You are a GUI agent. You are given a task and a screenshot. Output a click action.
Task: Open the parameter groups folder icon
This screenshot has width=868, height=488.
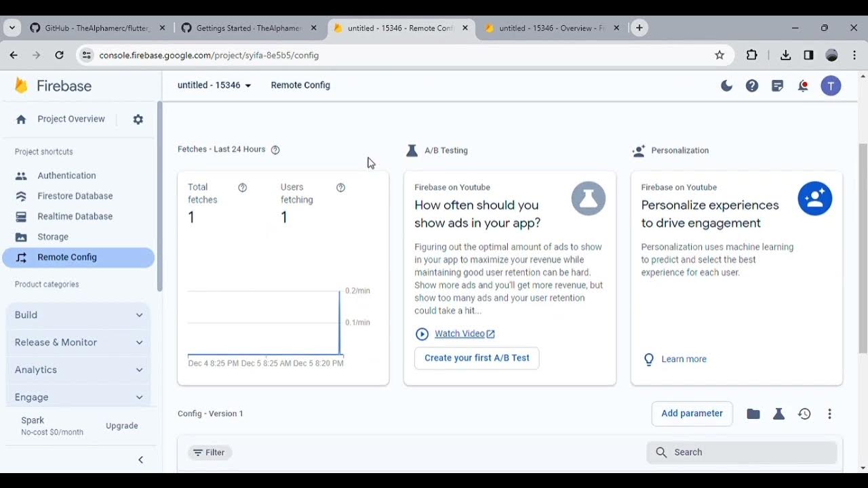(x=753, y=414)
